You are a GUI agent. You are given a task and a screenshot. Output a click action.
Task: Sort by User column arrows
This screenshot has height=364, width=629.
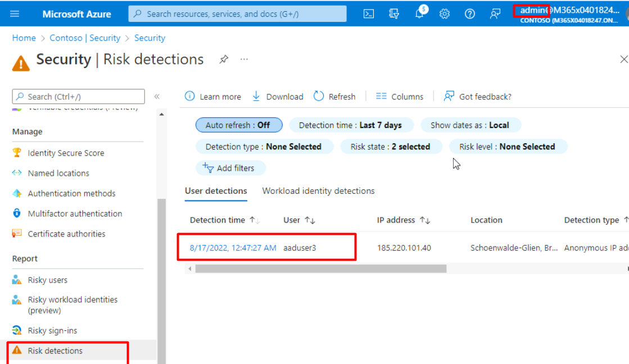click(310, 220)
